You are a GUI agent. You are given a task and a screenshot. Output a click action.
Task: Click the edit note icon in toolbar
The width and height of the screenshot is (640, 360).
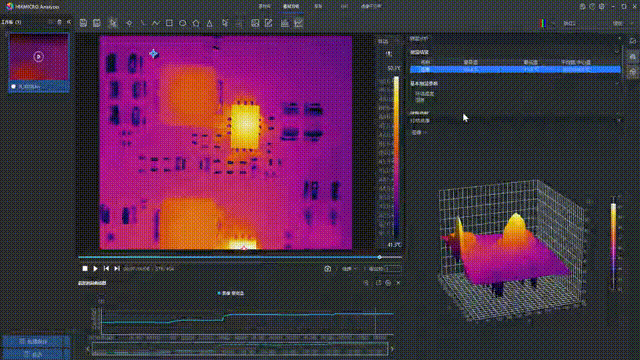269,23
